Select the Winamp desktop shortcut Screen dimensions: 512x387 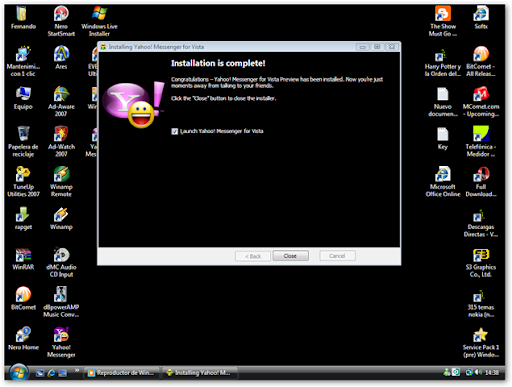(x=61, y=219)
